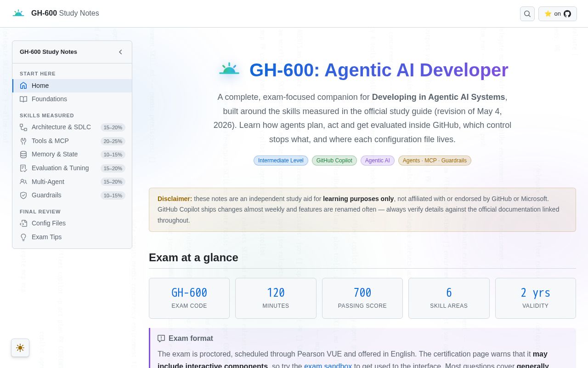The width and height of the screenshot is (588, 368).
Task: Click the 10–15% badge beside Guardrails
Action: [x=113, y=195]
